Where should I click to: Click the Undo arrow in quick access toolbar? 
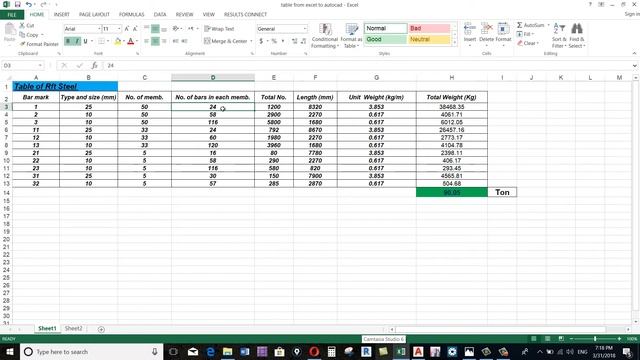pyautogui.click(x=29, y=4)
